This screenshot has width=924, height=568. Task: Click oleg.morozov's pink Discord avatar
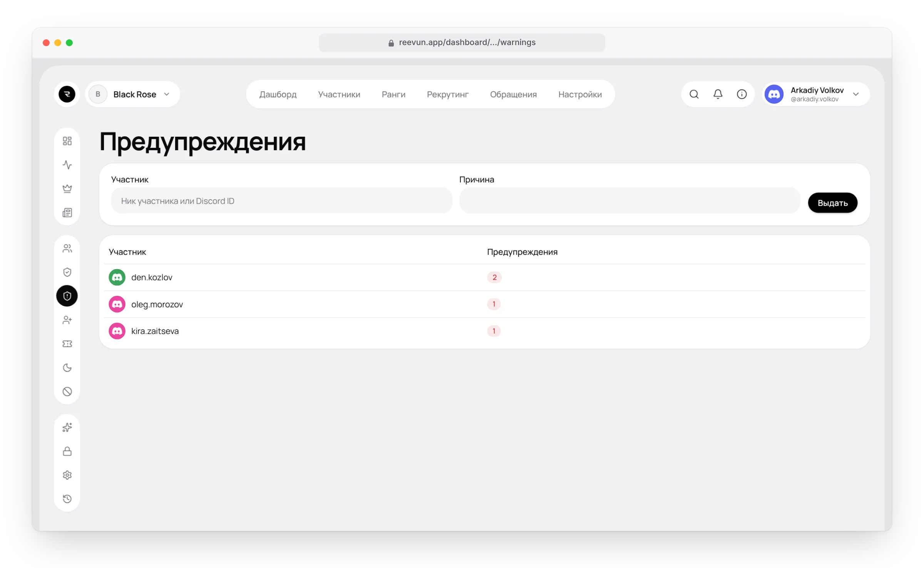pyautogui.click(x=117, y=304)
